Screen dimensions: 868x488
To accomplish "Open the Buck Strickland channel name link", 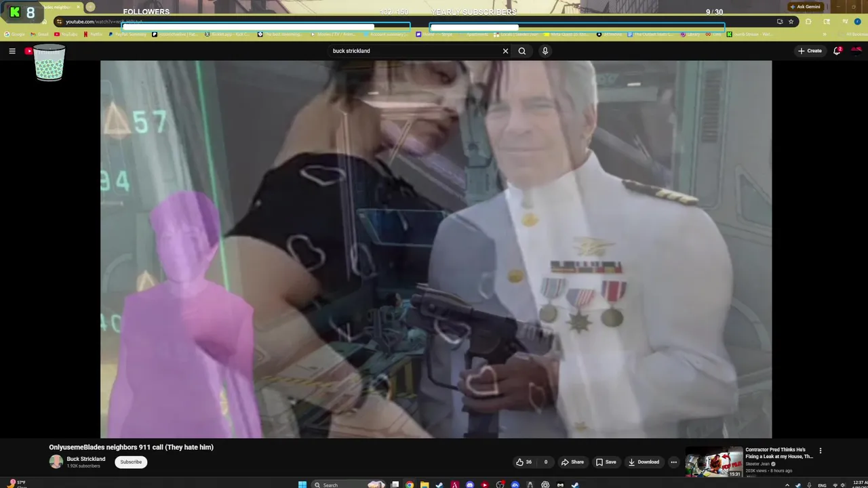I will (x=86, y=459).
